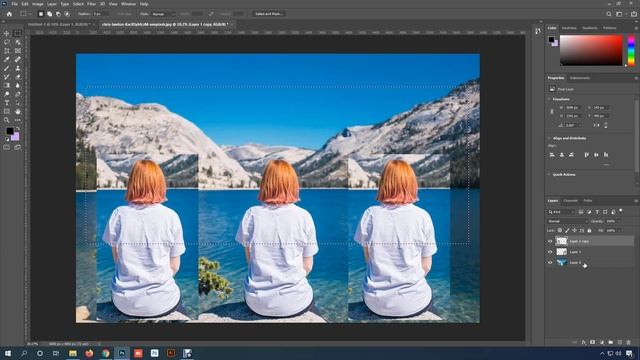Select the Hand tool
The width and height of the screenshot is (640, 360).
[18, 111]
